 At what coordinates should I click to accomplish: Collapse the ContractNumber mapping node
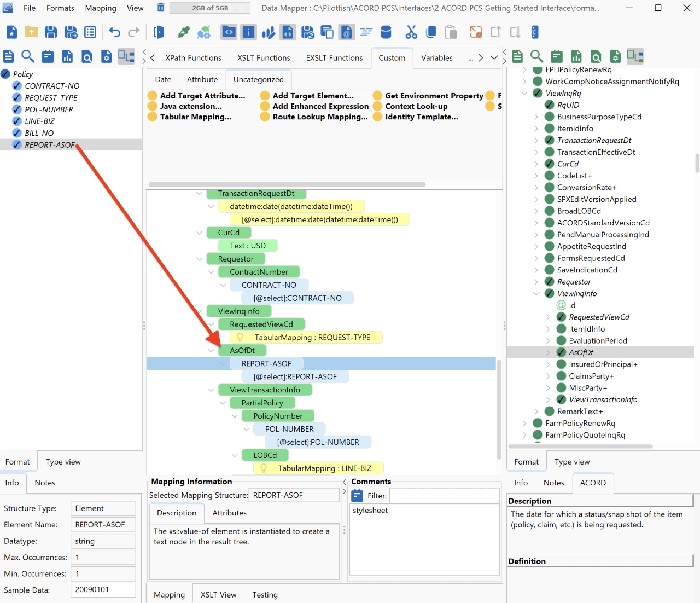[x=211, y=272]
